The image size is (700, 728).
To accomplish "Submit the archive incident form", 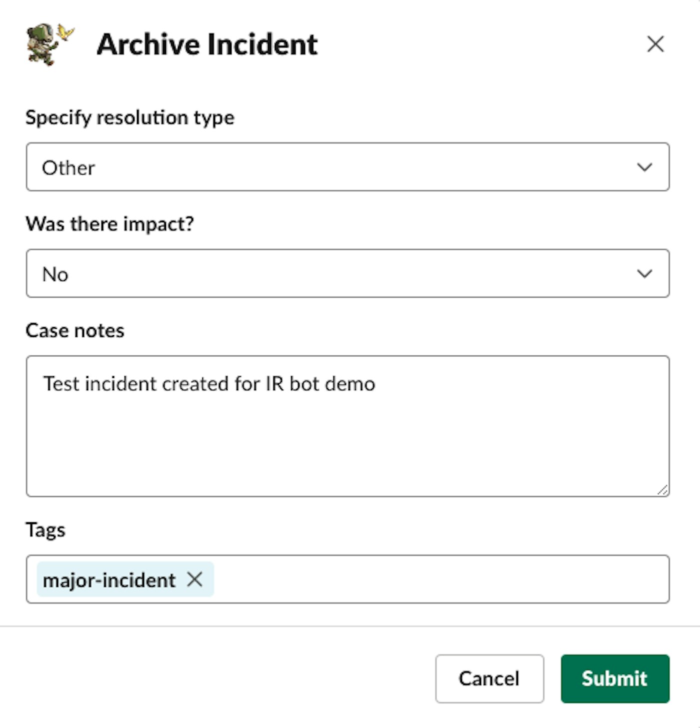I will (x=614, y=678).
